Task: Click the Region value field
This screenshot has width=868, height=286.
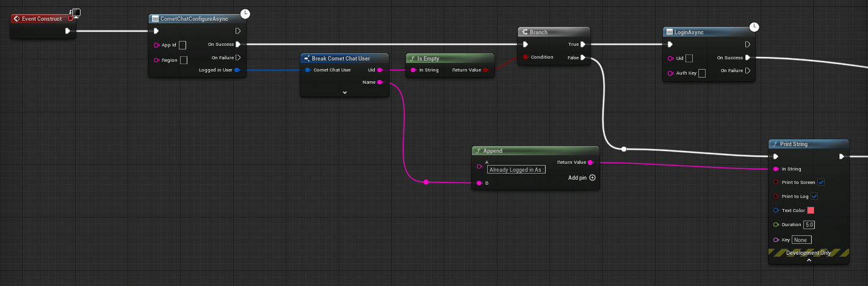Action: [x=184, y=60]
